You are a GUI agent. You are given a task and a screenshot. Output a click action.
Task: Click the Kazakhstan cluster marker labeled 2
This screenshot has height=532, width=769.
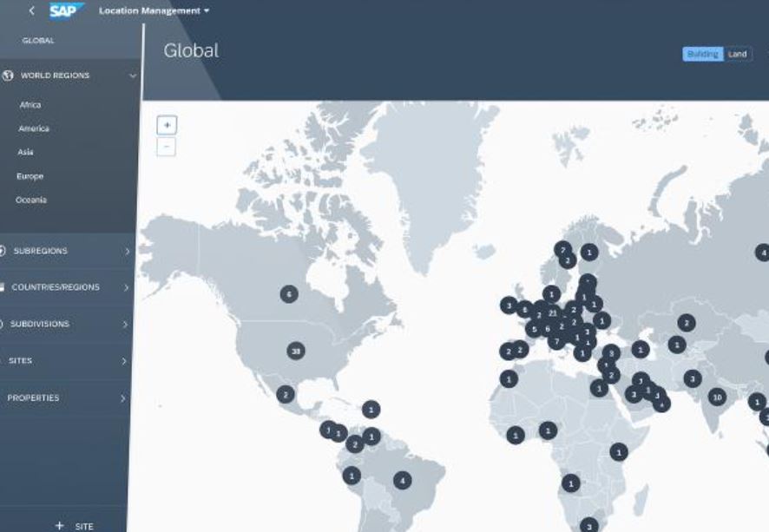click(687, 323)
